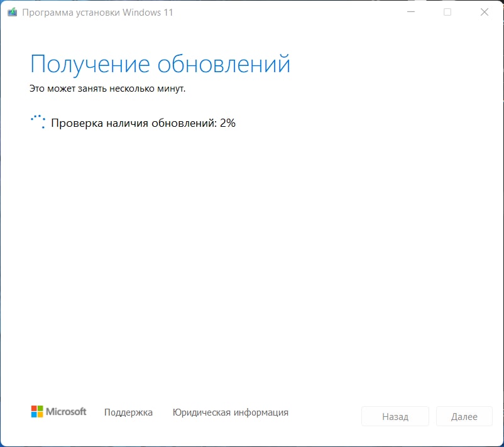Click the maximize button in title bar
The width and height of the screenshot is (504, 447).
click(447, 12)
